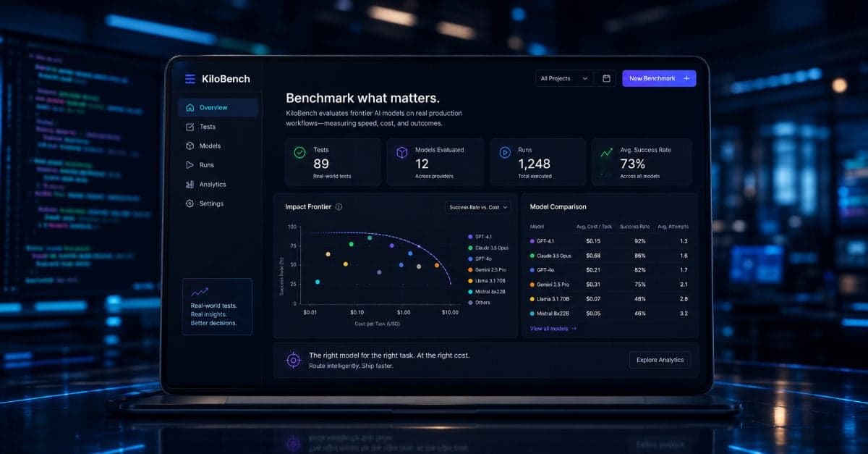This screenshot has width=868, height=454.
Task: Open the calendar date picker icon
Action: pos(607,78)
